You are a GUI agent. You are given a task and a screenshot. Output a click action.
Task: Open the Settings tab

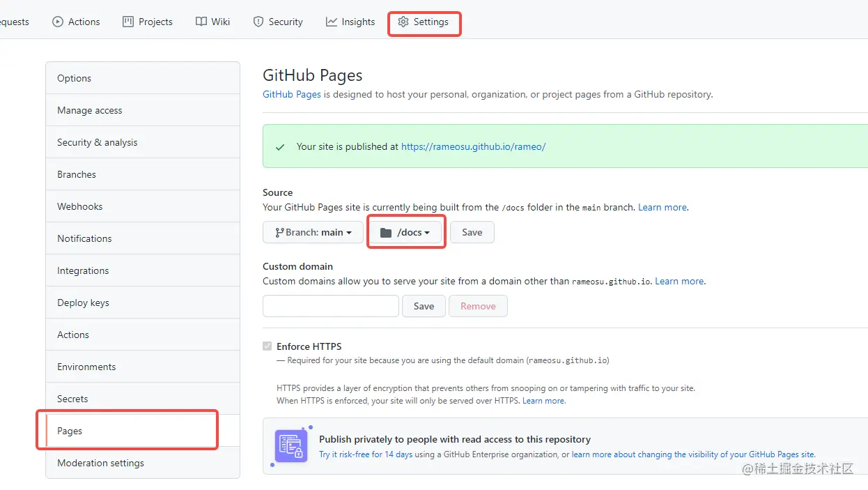(x=424, y=22)
